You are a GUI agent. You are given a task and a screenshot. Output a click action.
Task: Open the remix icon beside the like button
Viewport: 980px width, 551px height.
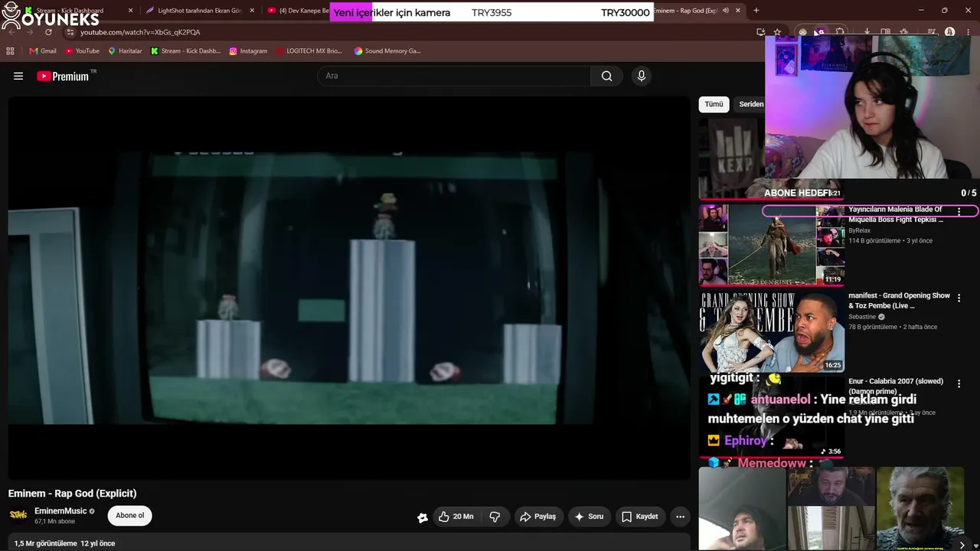click(x=422, y=517)
